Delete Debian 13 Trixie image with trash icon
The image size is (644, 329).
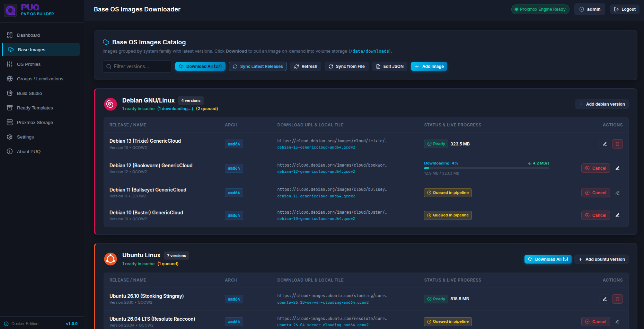(x=617, y=144)
